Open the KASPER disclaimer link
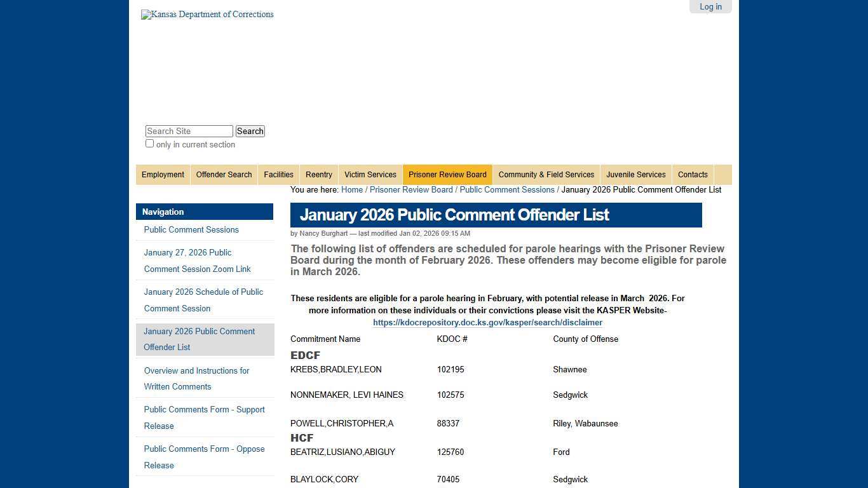 pos(487,322)
